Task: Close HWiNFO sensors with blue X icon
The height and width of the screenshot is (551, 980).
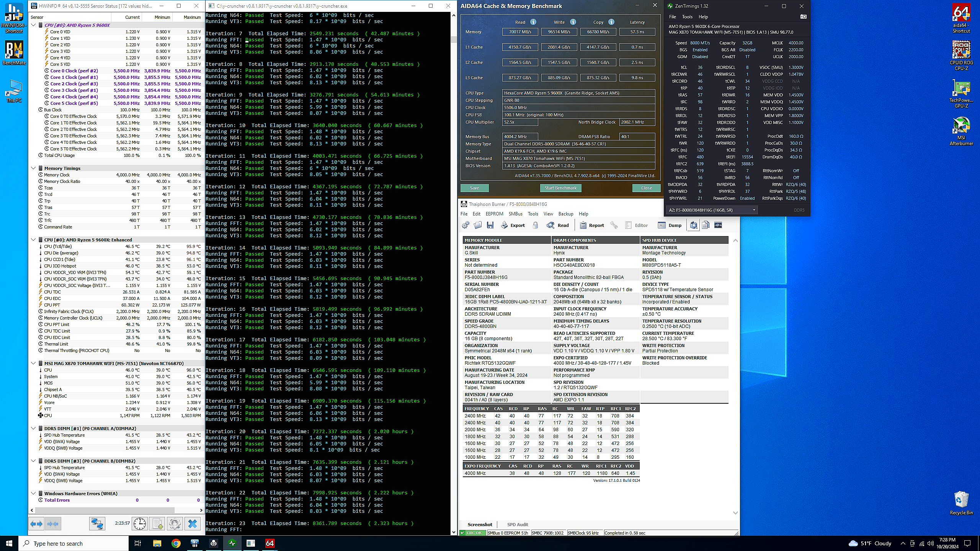Action: click(193, 523)
